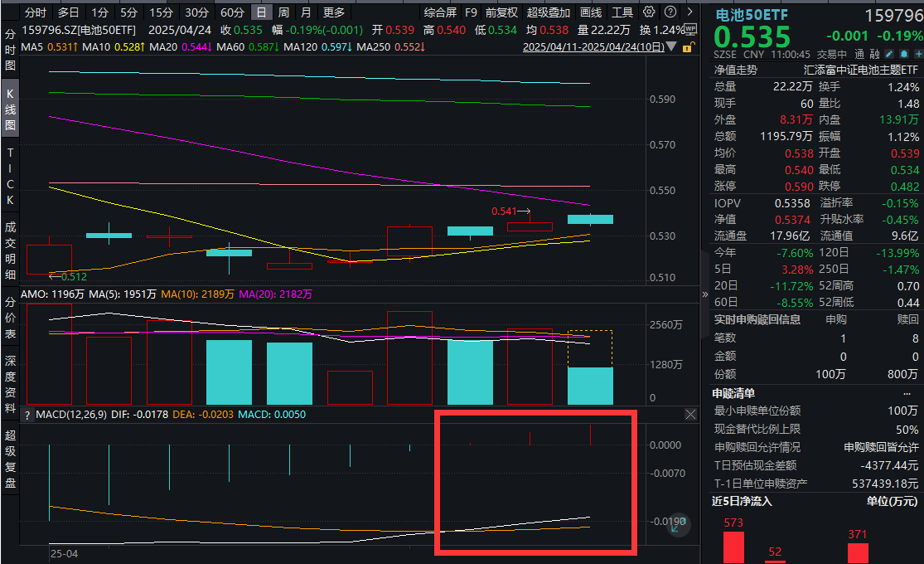Viewport: 924px width, 564px height.
Task: Switch to the 周 weekly period tab
Action: pos(283,12)
